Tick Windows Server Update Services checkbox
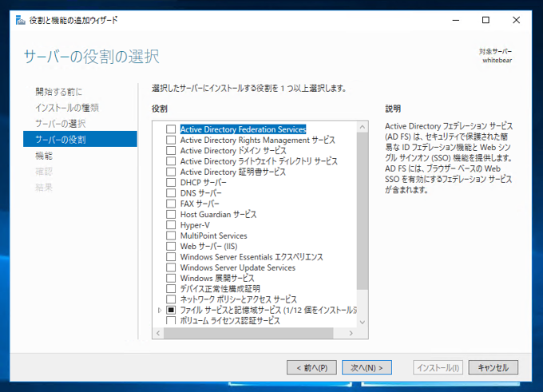This screenshot has height=392, width=543. [x=171, y=267]
